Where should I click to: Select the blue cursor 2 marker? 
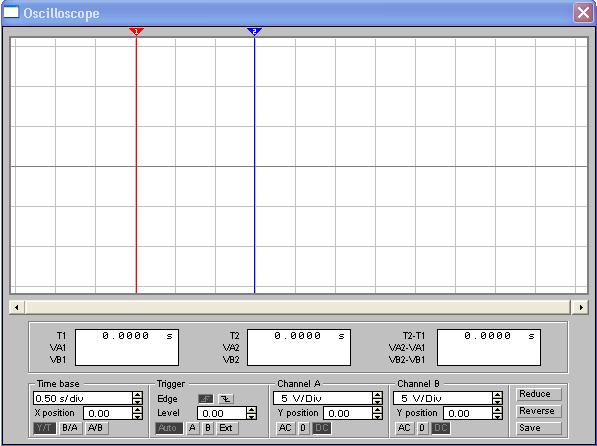tap(254, 32)
